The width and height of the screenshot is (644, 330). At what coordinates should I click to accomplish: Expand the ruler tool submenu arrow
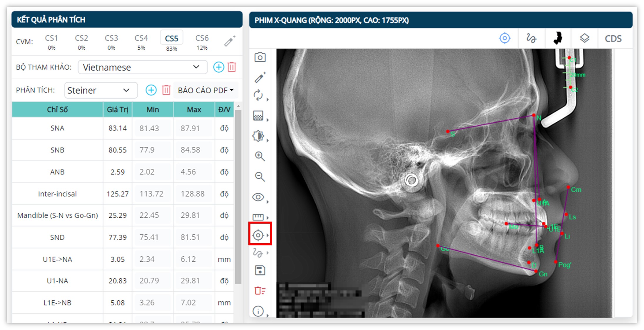pyautogui.click(x=267, y=217)
